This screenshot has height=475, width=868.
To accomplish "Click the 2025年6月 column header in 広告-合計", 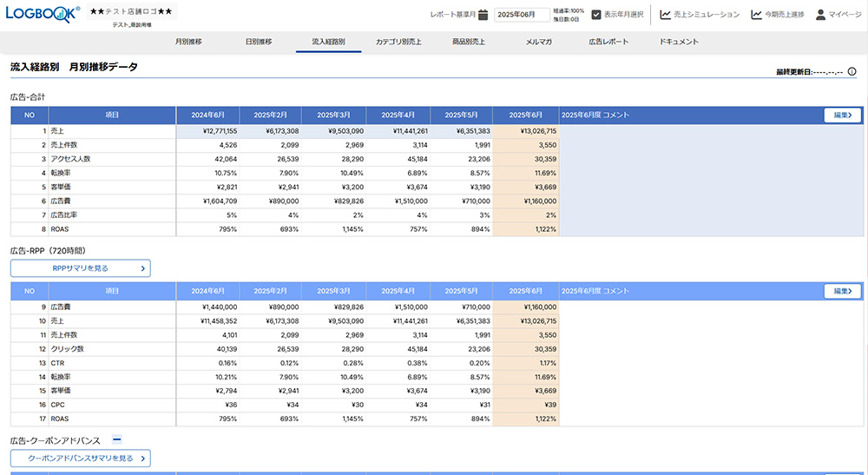I will pos(526,115).
